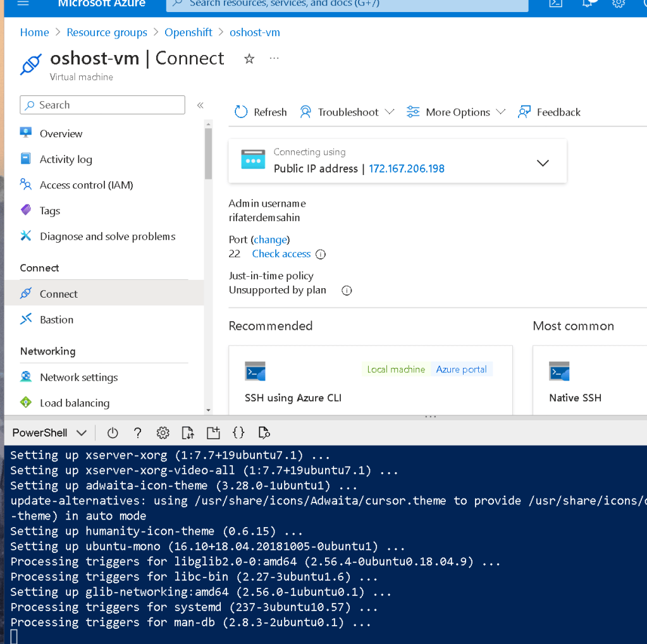Screen dimensions: 647x644
Task: Click the purple Tags icon
Action: (26, 210)
